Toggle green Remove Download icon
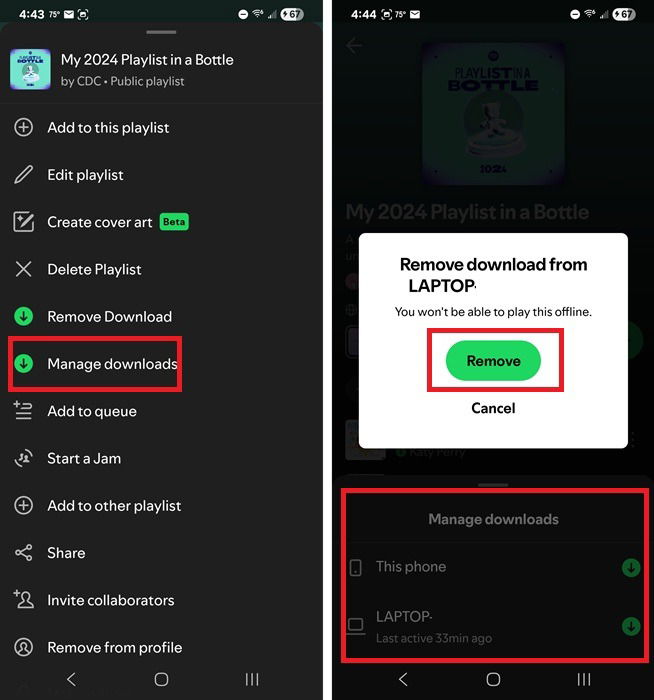Image resolution: width=654 pixels, height=700 pixels. pyautogui.click(x=23, y=317)
